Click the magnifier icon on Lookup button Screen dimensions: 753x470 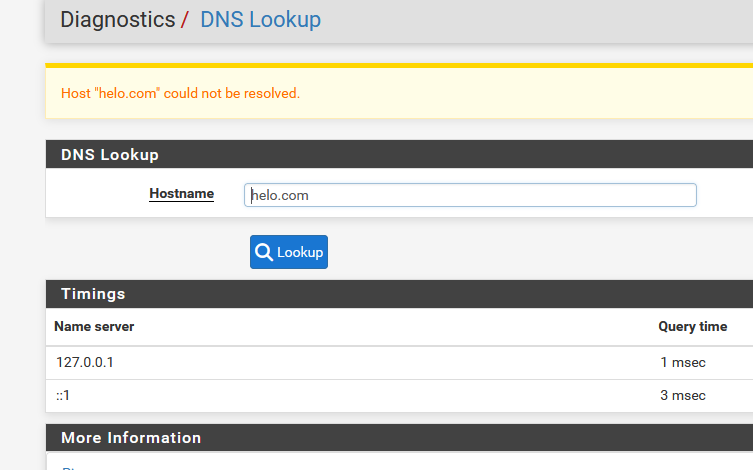[264, 252]
